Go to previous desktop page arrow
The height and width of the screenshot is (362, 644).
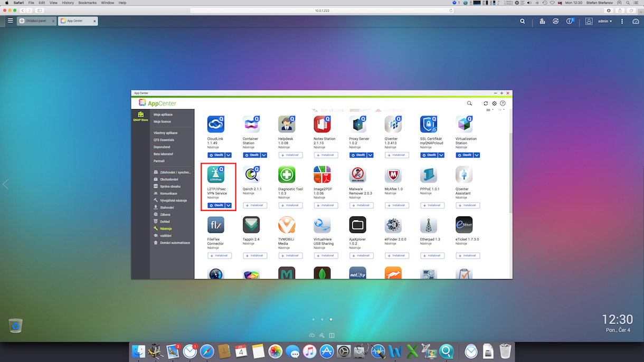pos(5,184)
